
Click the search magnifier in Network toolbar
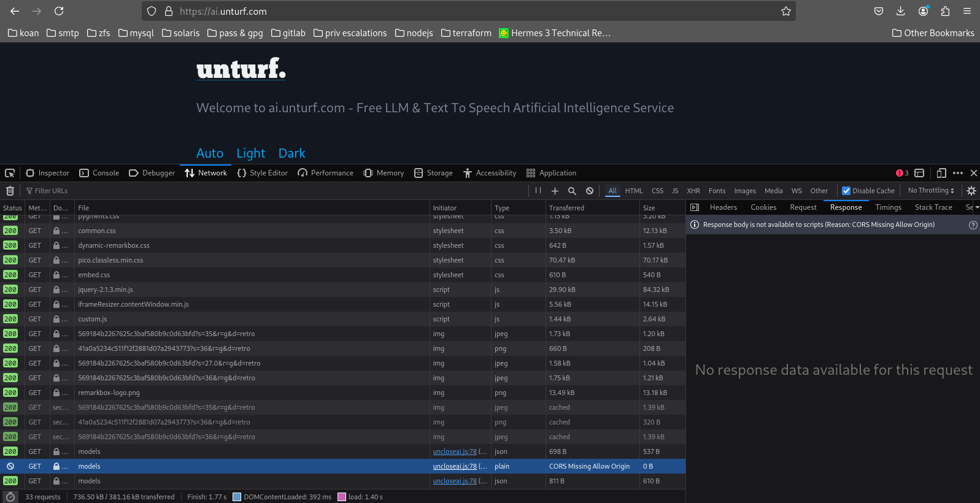point(572,191)
